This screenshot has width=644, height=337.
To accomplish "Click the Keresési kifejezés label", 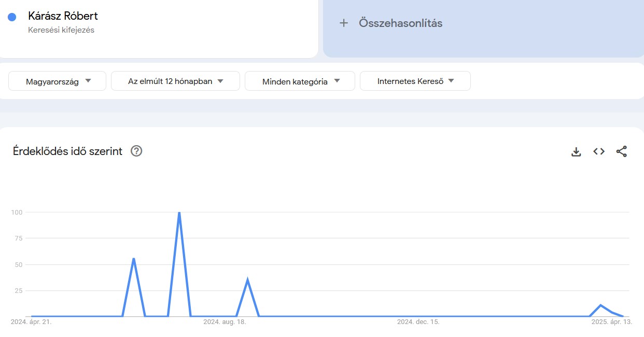I will click(61, 30).
